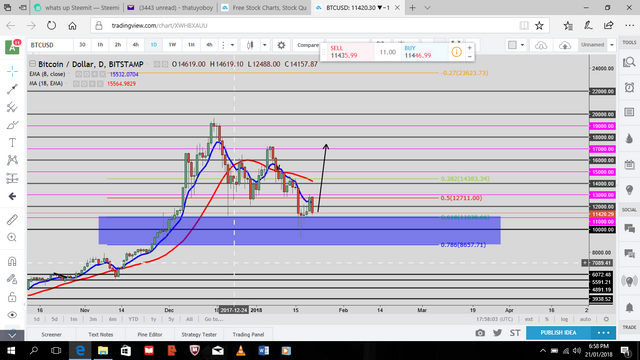Toggle the lock all drawings icon
The height and width of the screenshot is (360, 640).
[12, 297]
